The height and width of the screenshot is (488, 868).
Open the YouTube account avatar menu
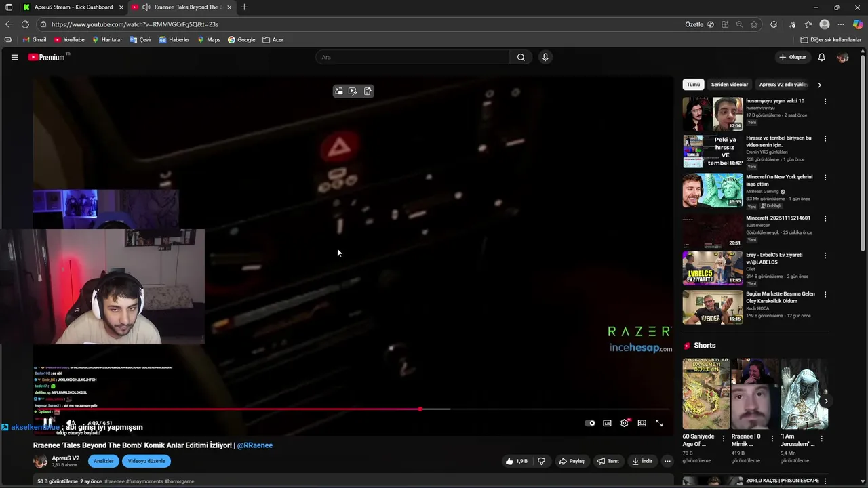click(x=843, y=58)
